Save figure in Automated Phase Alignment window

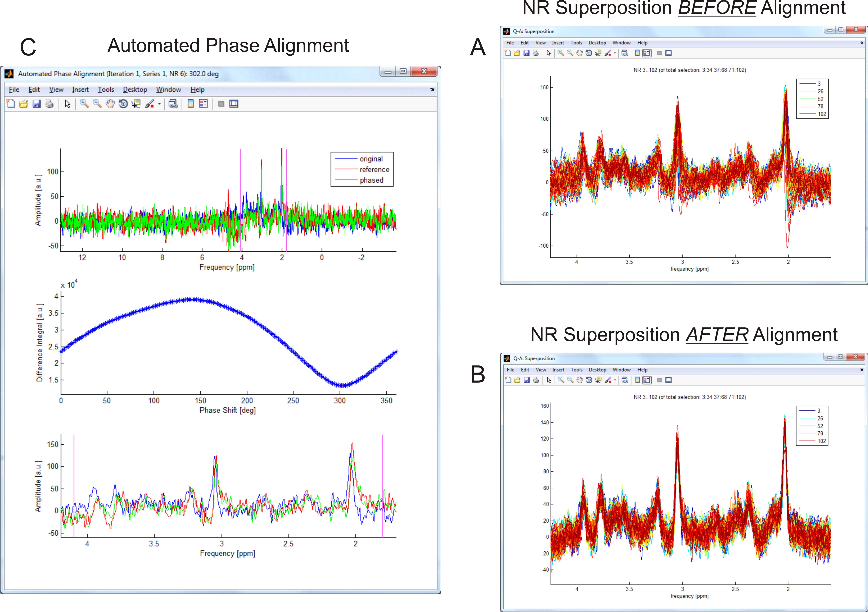point(36,104)
